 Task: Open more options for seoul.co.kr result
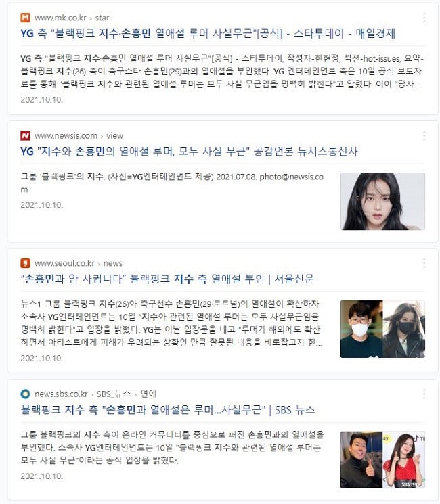point(424,263)
